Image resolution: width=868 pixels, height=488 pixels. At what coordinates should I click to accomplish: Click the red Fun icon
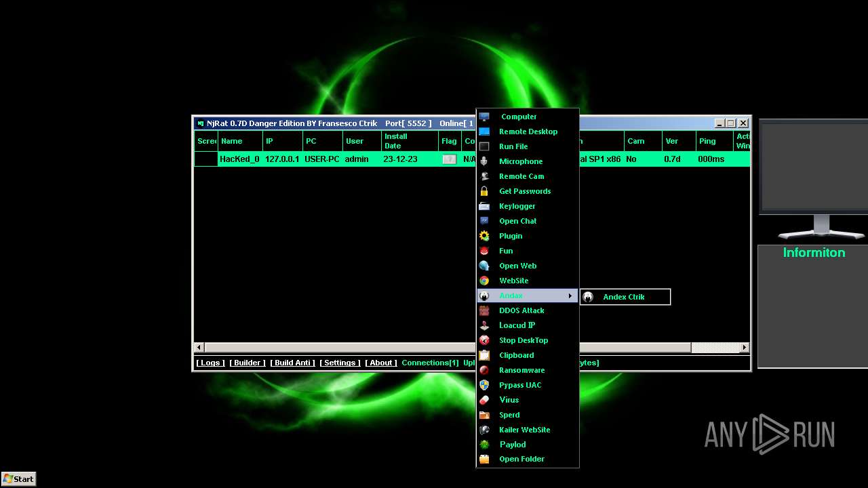point(484,251)
